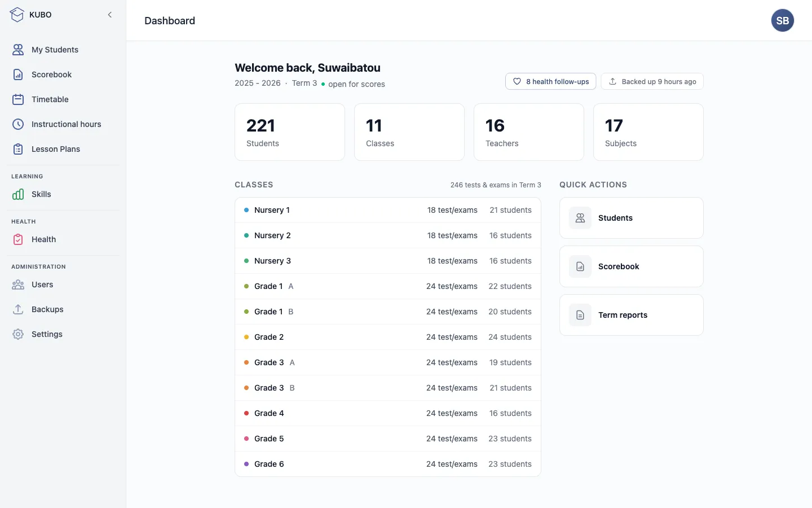Open the Grade 5 class row
Image resolution: width=812 pixels, height=508 pixels.
388,439
